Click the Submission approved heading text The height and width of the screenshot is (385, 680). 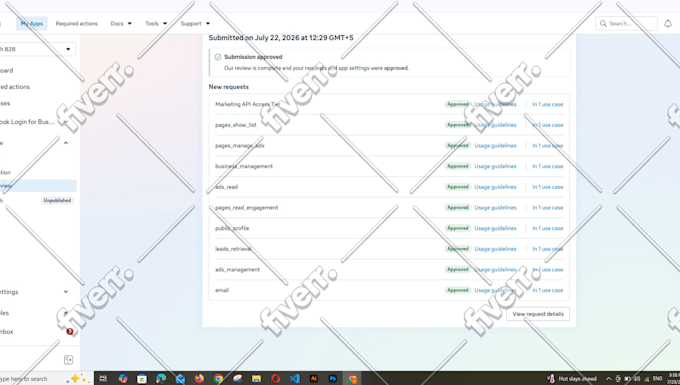click(253, 57)
